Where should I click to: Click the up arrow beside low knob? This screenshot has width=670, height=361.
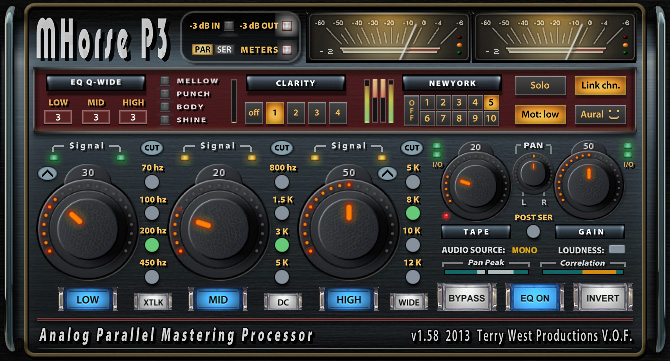coord(47,174)
